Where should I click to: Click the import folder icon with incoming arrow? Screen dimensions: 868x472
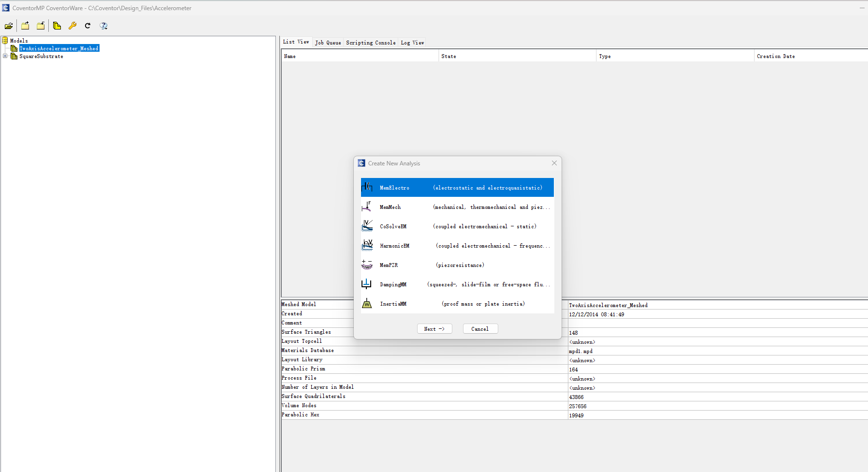click(x=41, y=26)
